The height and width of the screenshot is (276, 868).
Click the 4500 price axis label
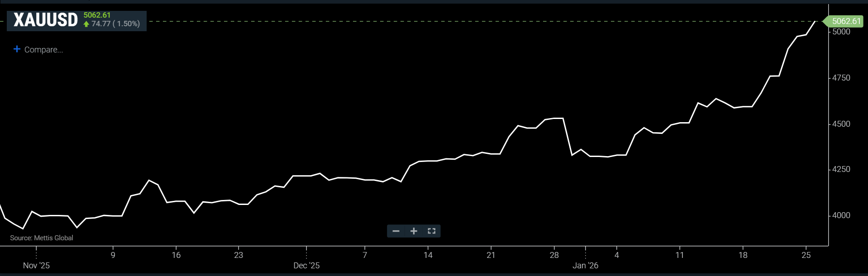pos(841,124)
